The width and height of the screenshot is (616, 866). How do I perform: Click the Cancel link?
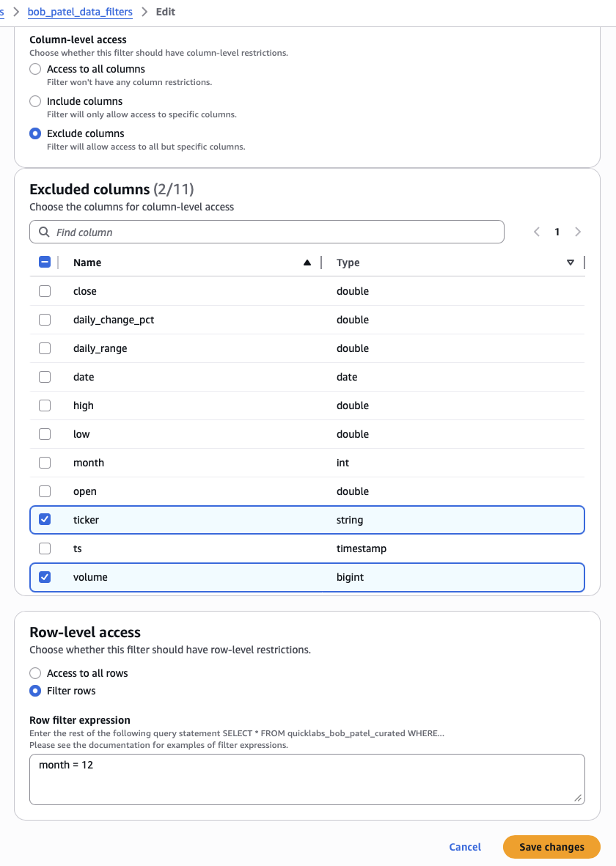point(465,847)
